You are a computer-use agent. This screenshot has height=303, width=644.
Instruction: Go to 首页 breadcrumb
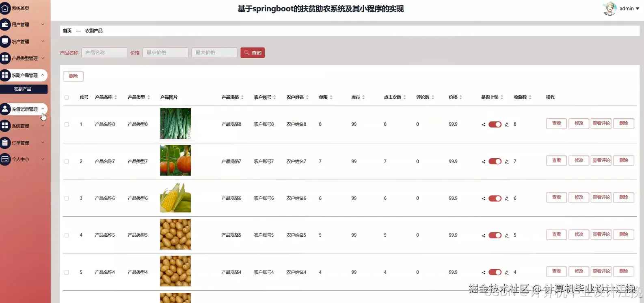[x=67, y=31]
